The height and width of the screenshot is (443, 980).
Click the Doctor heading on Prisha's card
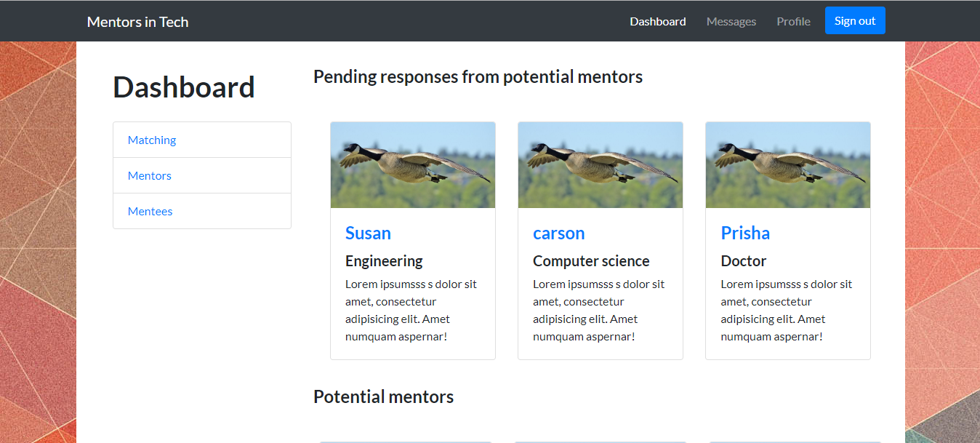coord(743,260)
